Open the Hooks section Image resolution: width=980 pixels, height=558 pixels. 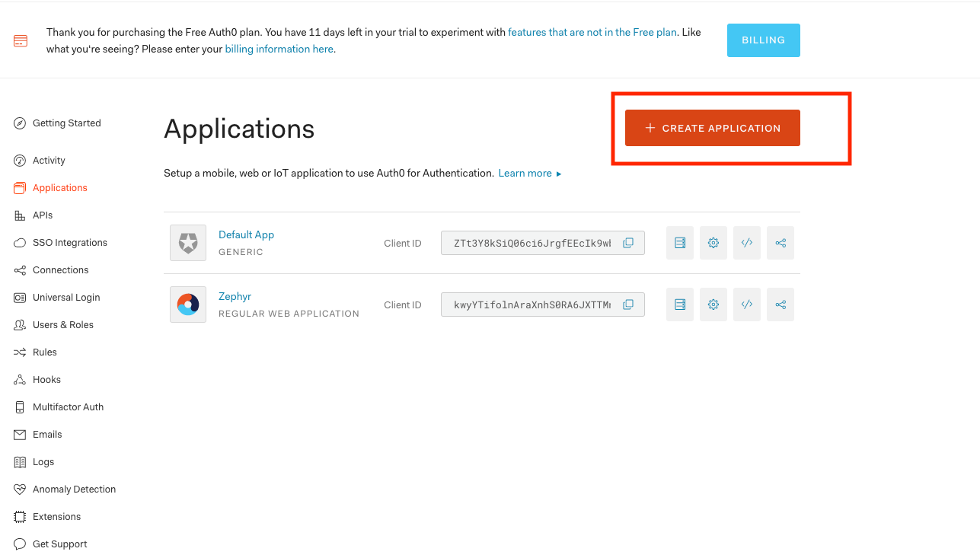pos(46,379)
